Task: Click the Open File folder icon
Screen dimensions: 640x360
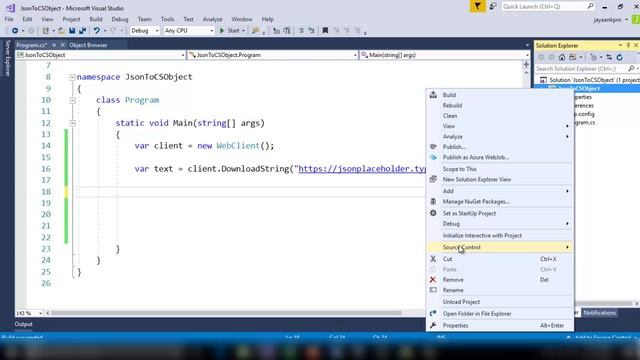Action: 61,31
